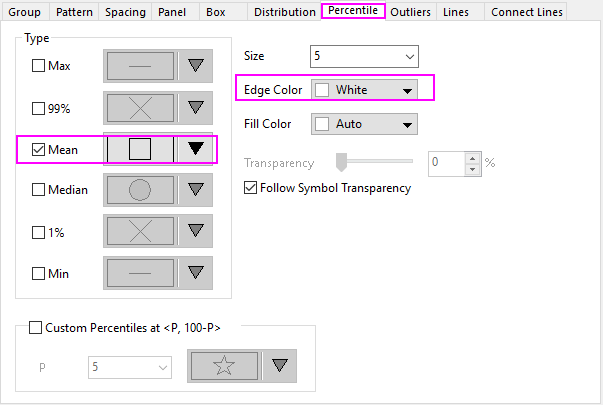Click the Min line symbol preview

coord(140,272)
